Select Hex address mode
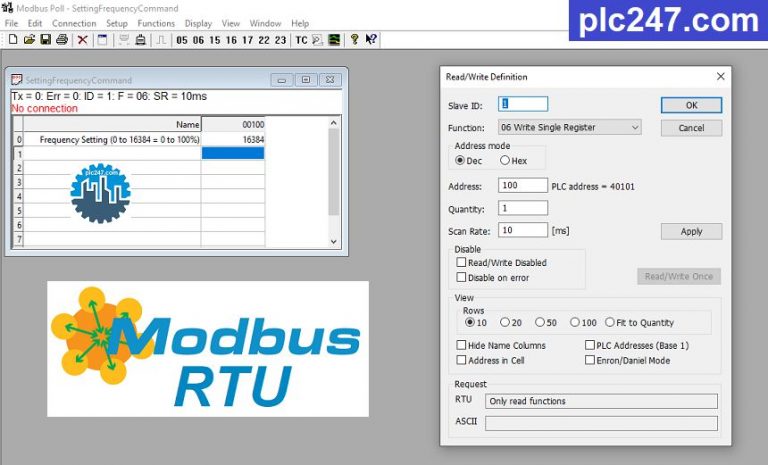The height and width of the screenshot is (465, 768). pos(505,160)
